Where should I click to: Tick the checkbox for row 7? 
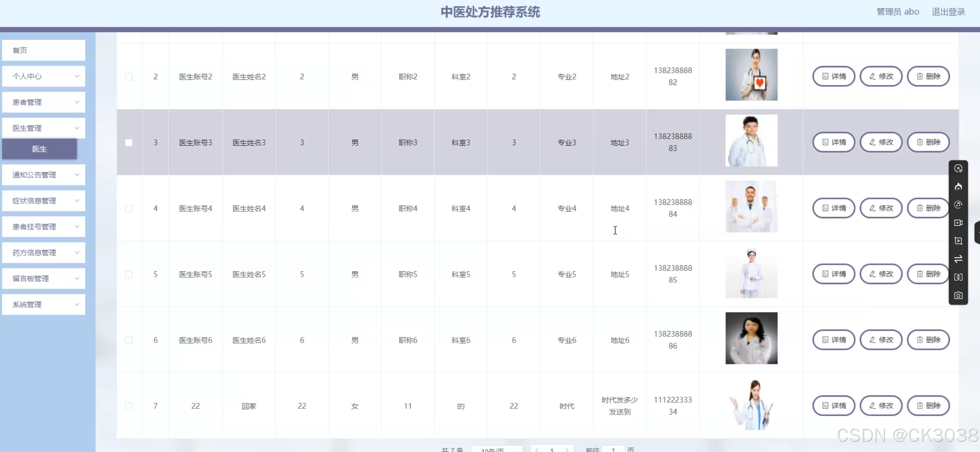(129, 406)
